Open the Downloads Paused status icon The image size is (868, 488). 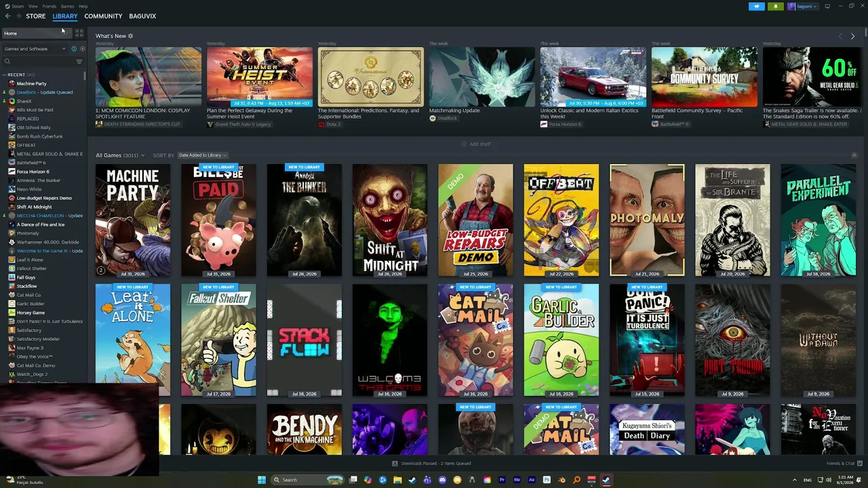395,464
